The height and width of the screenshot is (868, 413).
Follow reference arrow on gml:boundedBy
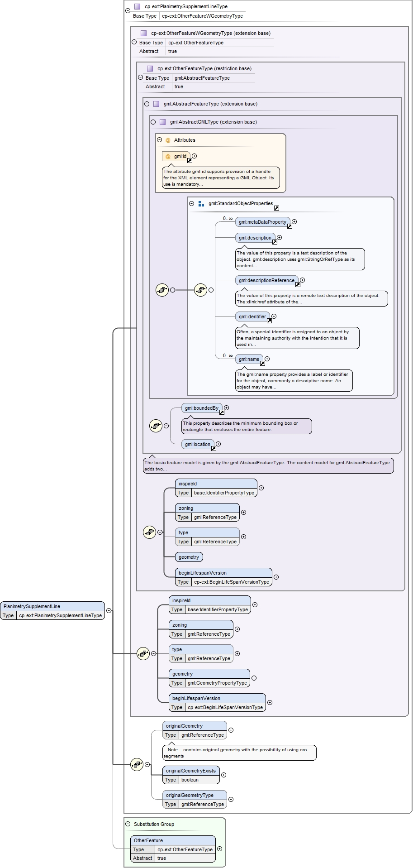pos(222,412)
